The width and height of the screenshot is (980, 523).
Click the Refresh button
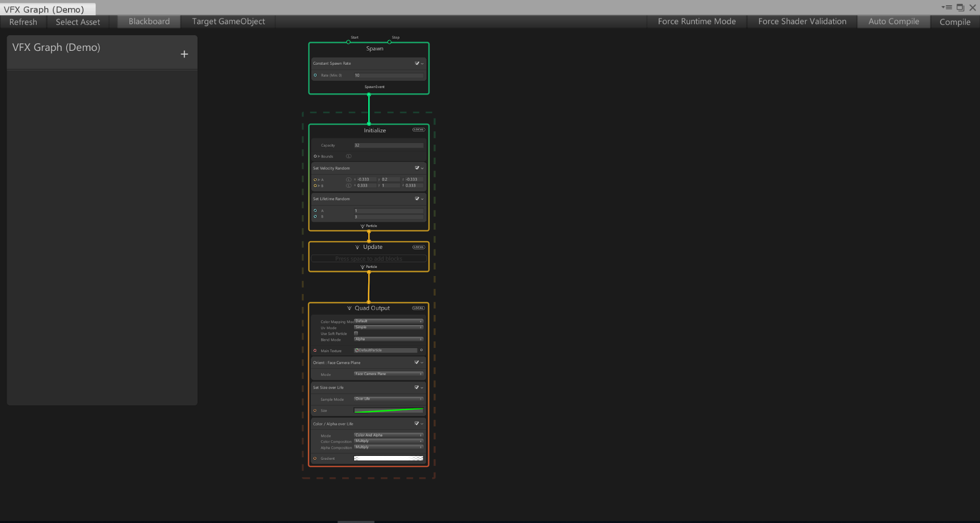point(23,22)
